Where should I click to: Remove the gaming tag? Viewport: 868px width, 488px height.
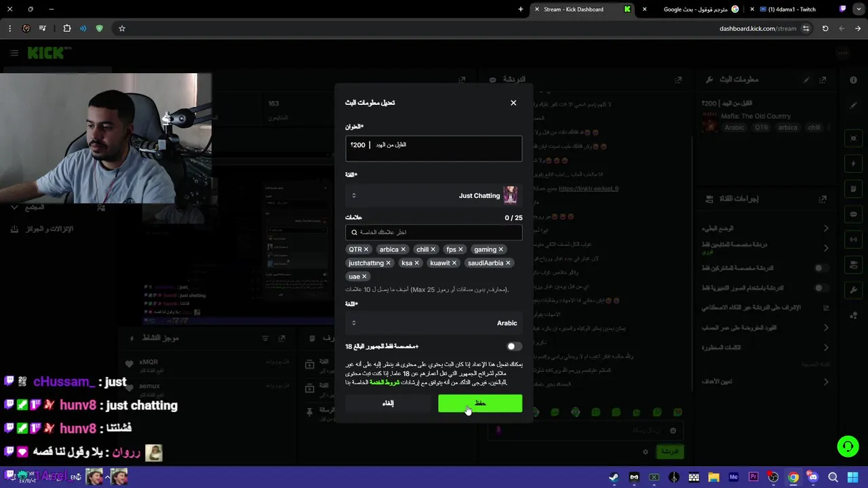tap(500, 249)
